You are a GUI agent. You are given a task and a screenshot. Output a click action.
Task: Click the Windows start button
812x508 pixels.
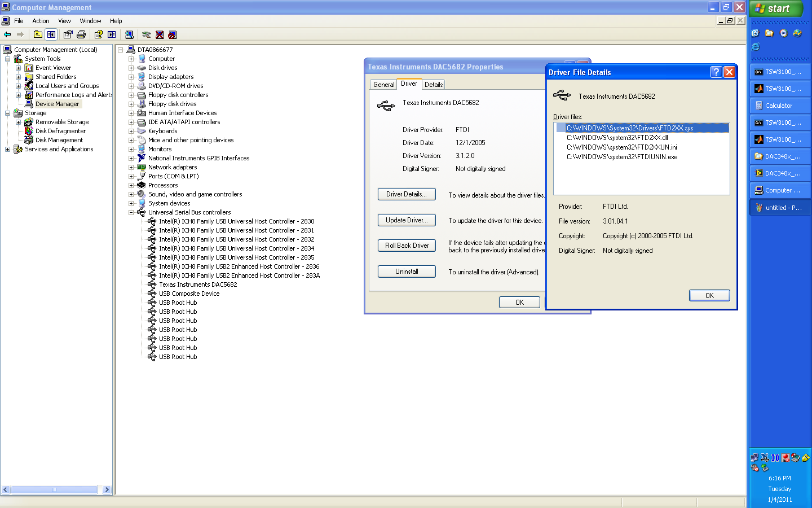(x=776, y=8)
